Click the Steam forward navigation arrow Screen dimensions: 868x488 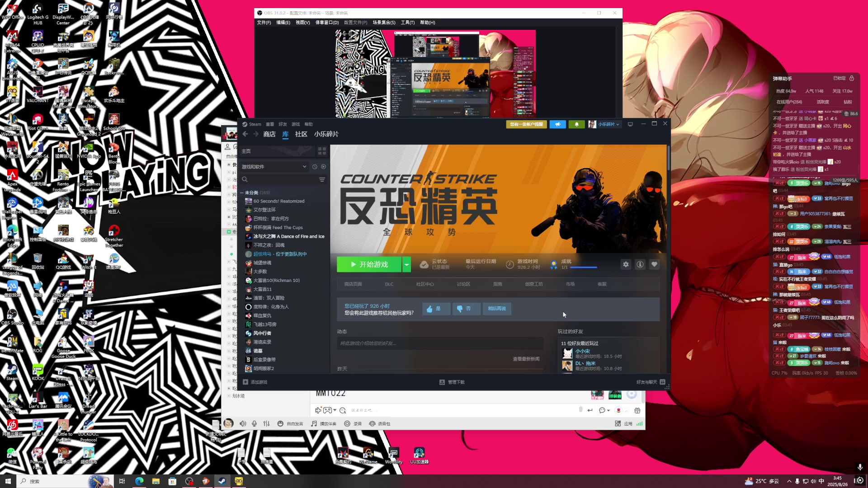pyautogui.click(x=256, y=134)
